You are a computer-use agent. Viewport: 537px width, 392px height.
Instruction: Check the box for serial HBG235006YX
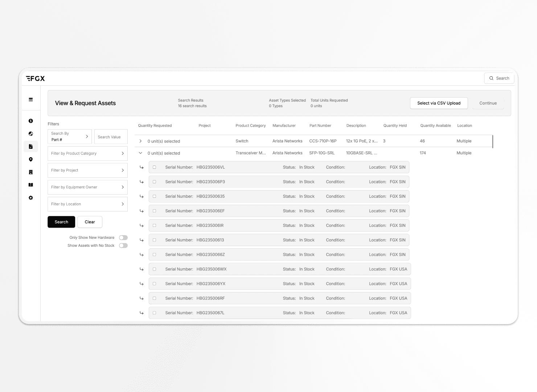coord(154,283)
